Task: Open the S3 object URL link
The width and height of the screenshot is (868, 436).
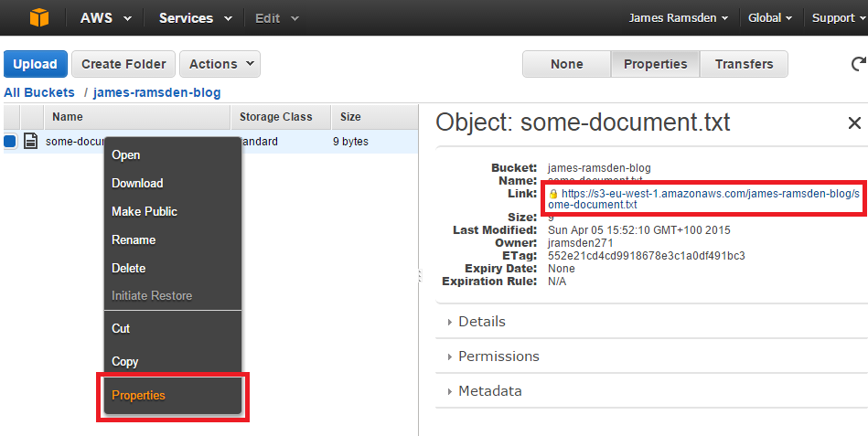Action: click(x=704, y=199)
